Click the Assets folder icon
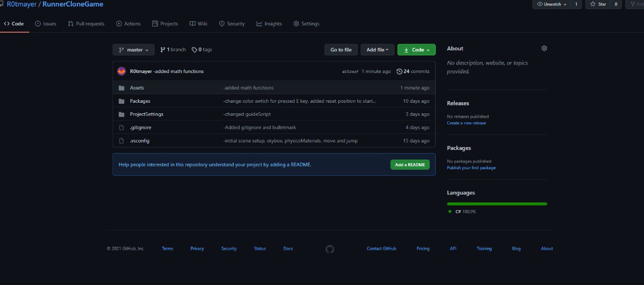 pyautogui.click(x=121, y=88)
